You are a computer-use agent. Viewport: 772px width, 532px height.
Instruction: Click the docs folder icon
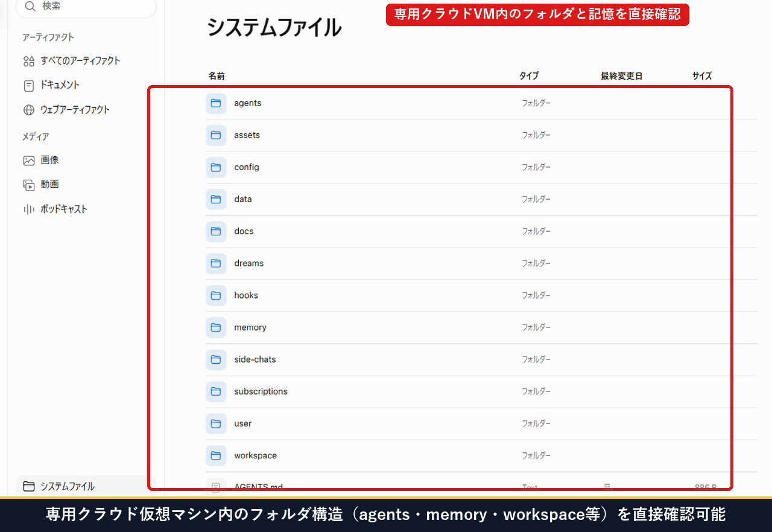pyautogui.click(x=216, y=231)
